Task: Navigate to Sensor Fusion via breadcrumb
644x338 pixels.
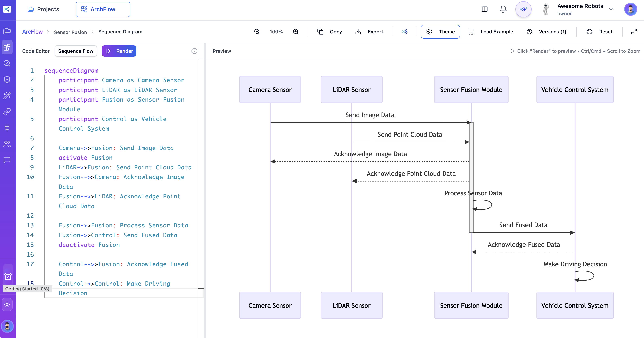Action: pos(70,32)
